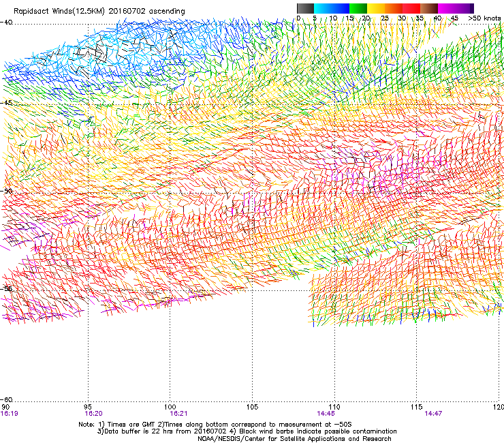Click the '16:19' pass time label

pyautogui.click(x=10, y=414)
